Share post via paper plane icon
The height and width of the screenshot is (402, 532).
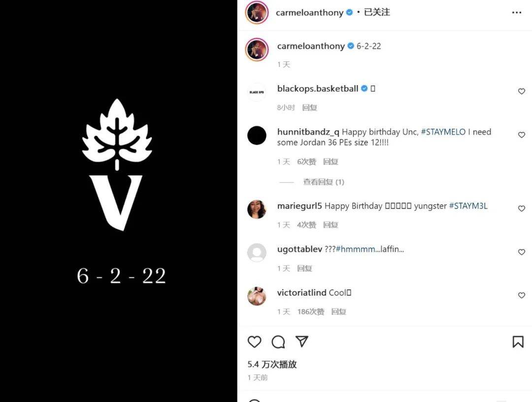[301, 341]
